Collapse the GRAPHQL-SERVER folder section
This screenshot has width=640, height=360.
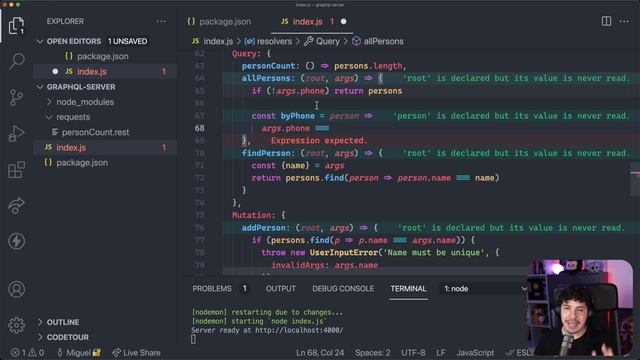click(x=40, y=87)
